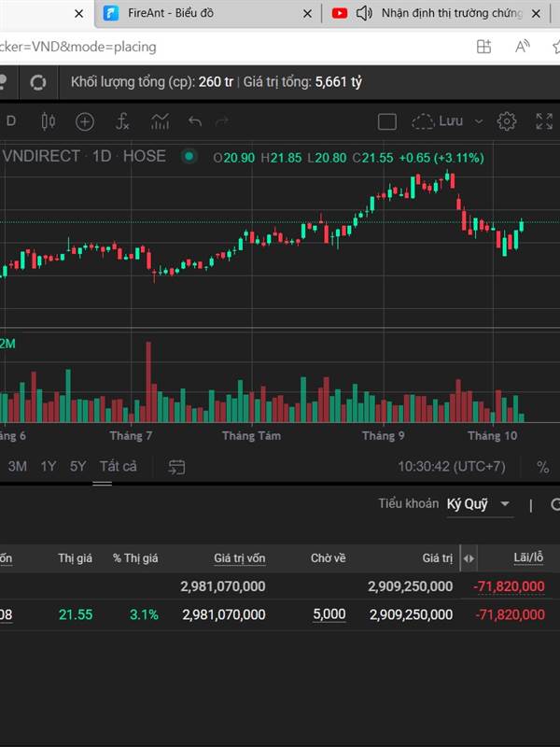The height and width of the screenshot is (747, 560).
Task: Toggle the green market status dot indicator
Action: [189, 156]
